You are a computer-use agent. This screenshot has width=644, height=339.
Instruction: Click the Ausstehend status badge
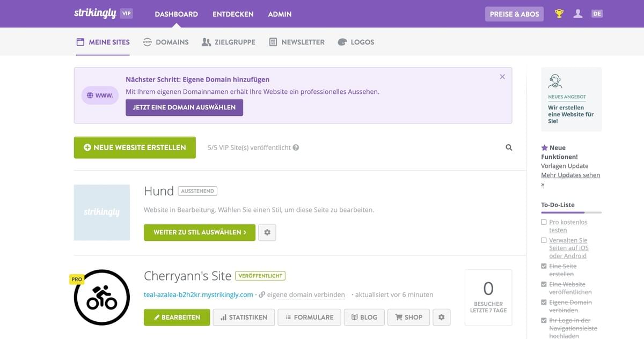[x=197, y=191]
